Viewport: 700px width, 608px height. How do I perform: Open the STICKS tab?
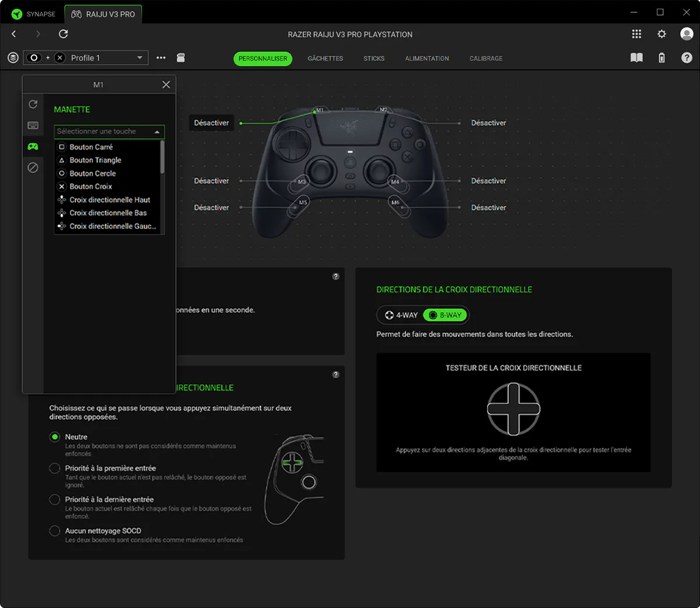pyautogui.click(x=374, y=58)
